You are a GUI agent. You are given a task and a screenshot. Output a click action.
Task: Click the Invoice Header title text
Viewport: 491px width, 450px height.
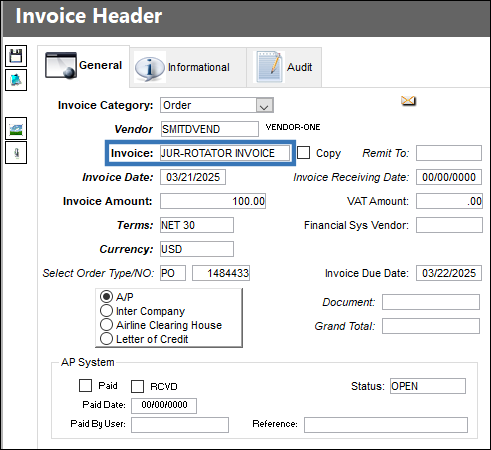89,16
